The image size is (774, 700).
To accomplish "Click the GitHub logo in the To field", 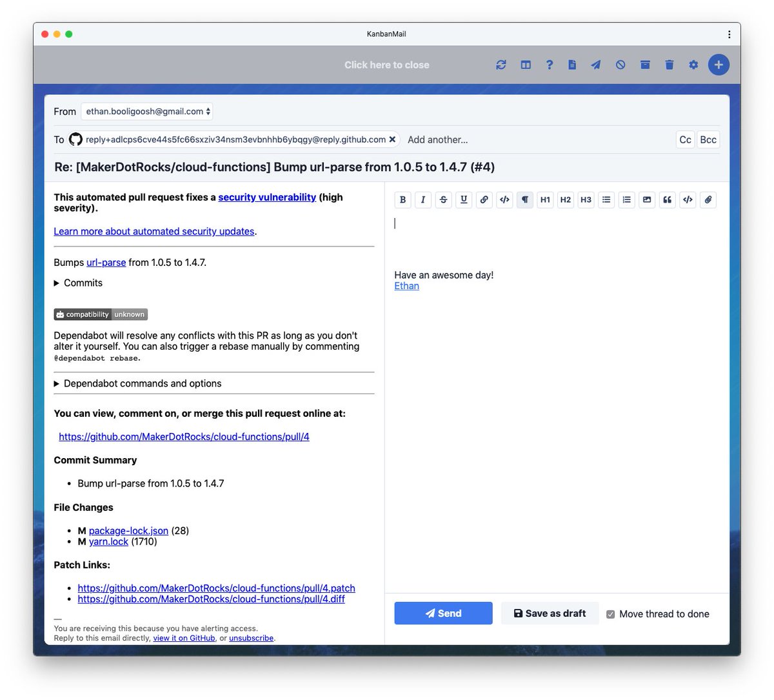I will pos(76,139).
